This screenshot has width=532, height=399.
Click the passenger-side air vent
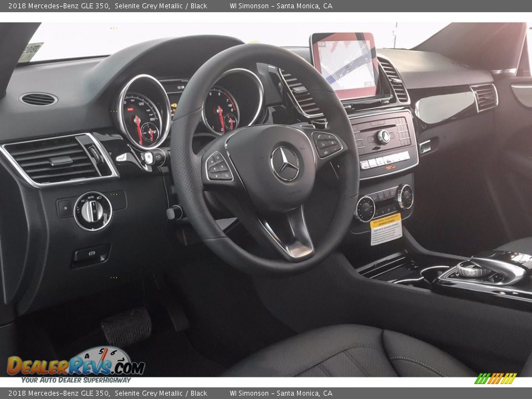pyautogui.click(x=484, y=96)
